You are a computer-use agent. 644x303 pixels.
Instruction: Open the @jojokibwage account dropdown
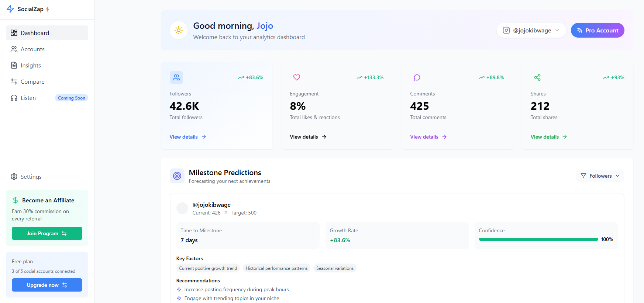531,30
